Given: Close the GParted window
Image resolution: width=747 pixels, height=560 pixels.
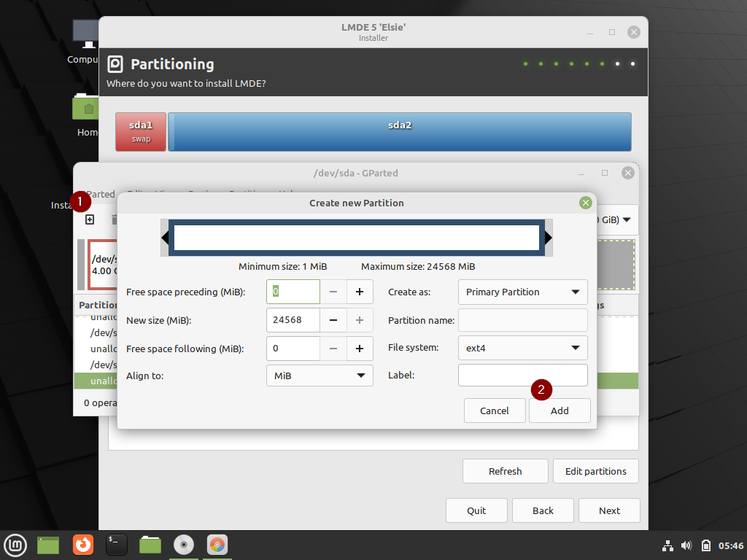Looking at the screenshot, I should pos(628,173).
